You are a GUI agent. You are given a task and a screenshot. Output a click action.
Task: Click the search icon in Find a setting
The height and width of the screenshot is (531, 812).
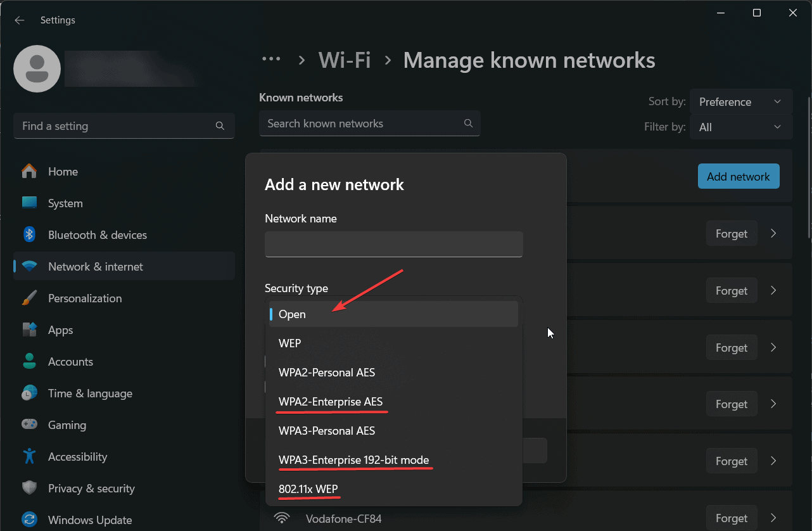click(x=220, y=126)
